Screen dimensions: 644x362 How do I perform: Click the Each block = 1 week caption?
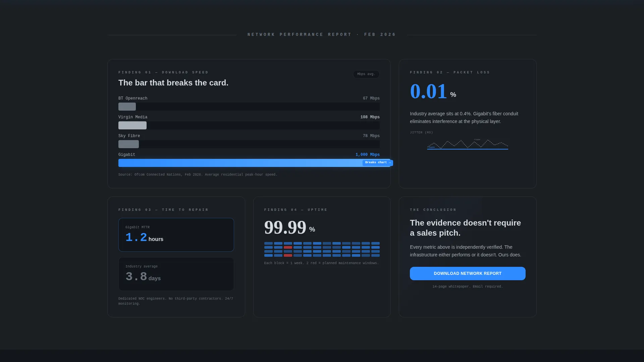321,263
